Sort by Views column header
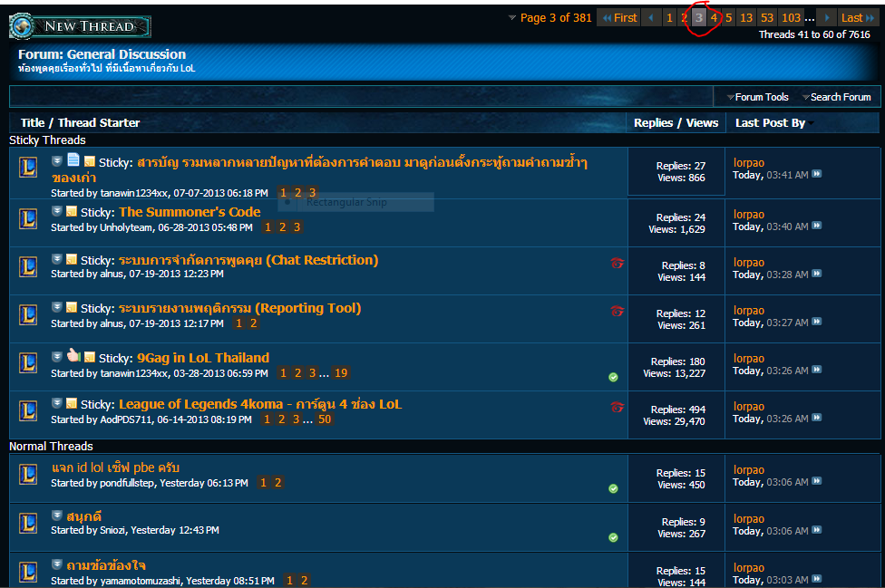This screenshot has height=588, width=885. (702, 123)
